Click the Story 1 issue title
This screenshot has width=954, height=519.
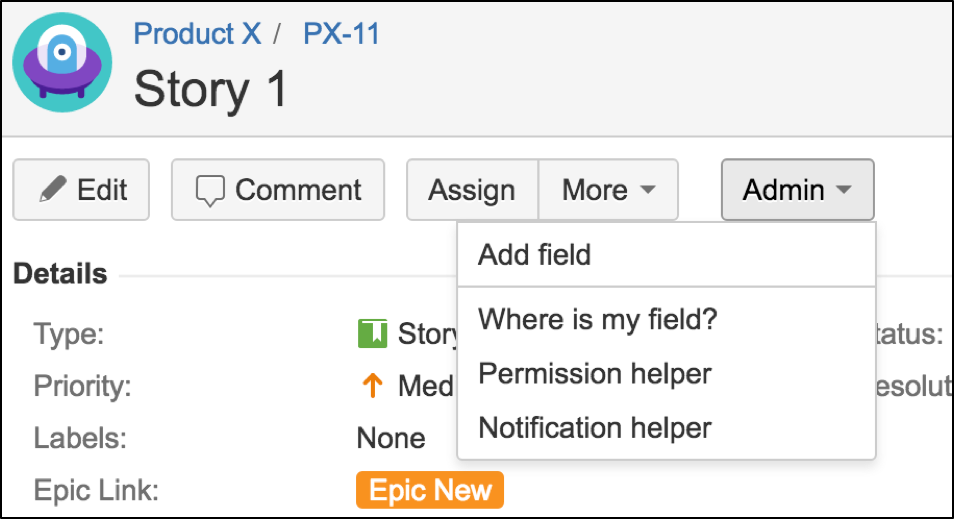point(211,89)
